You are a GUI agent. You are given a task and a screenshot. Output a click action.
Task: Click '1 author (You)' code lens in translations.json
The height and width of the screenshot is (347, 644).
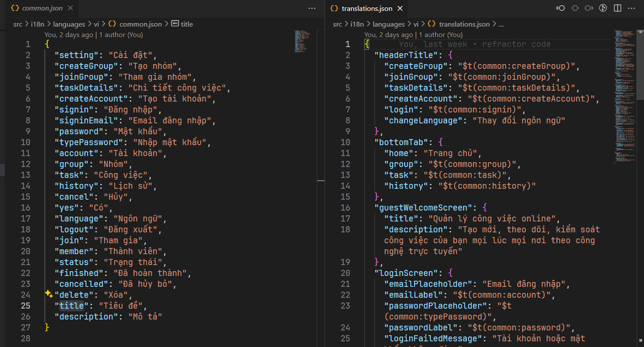pos(441,34)
